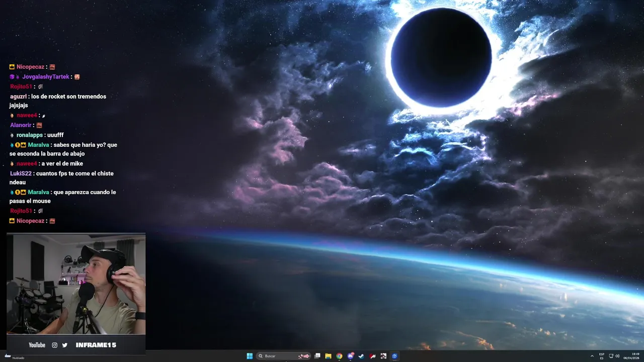The image size is (644, 362).
Task: Open the Nublado weather widget
Action: coord(15,356)
